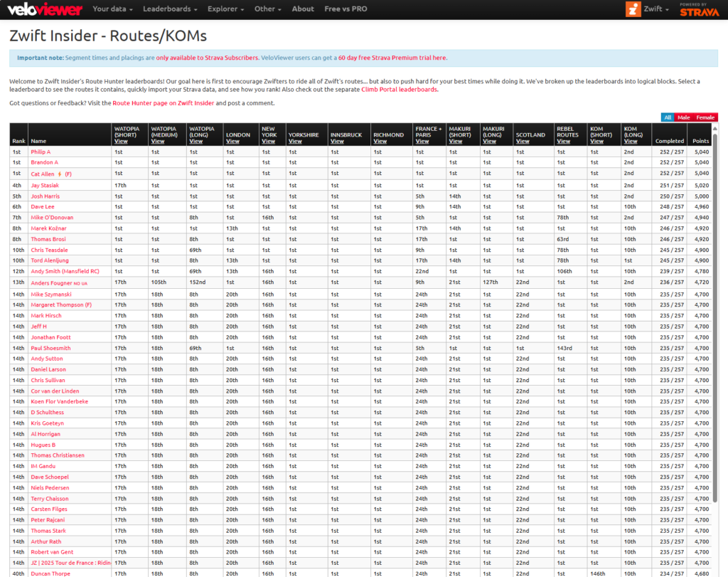Open the Free vs PRO page
Viewport: 728px width, 577px height.
346,9
